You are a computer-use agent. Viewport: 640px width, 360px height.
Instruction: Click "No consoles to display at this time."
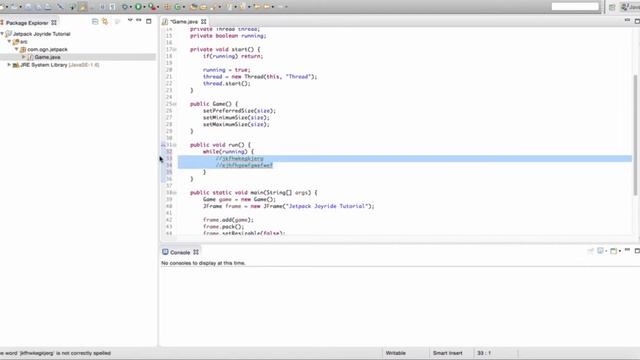(203, 263)
